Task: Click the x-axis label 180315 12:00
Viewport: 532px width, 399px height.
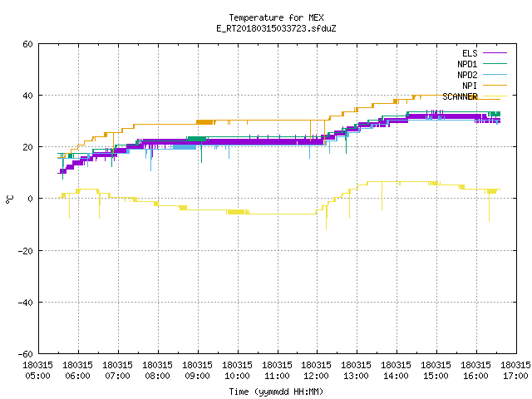Action: point(316,371)
